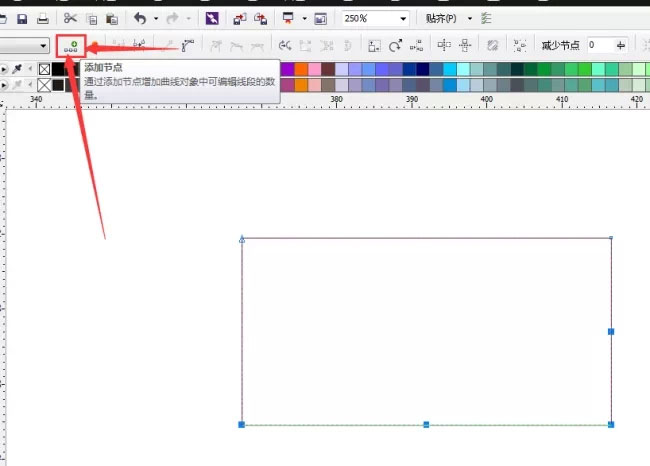Viewport: 650px width, 466px height.
Task: Cut selection using the scissors icon
Action: [x=70, y=18]
